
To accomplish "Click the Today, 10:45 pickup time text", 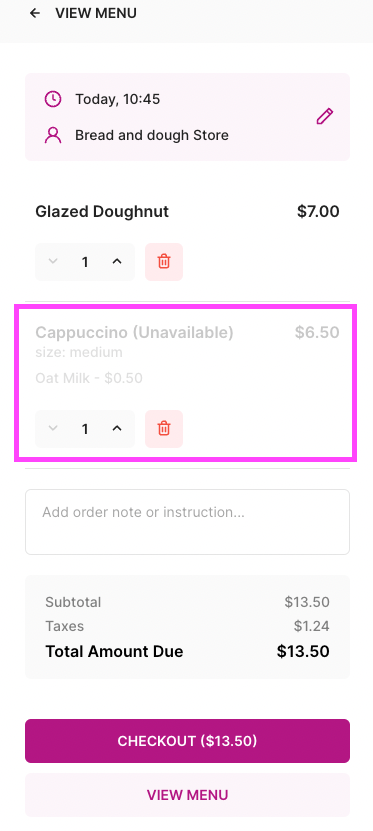I will point(118,99).
